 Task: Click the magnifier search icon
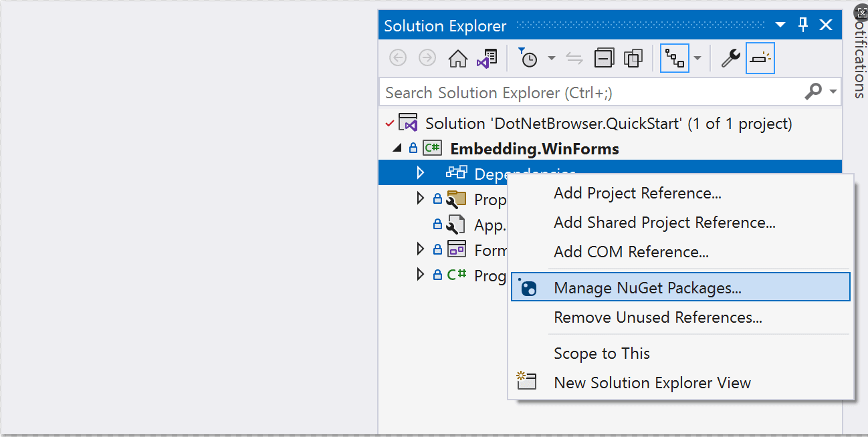813,92
